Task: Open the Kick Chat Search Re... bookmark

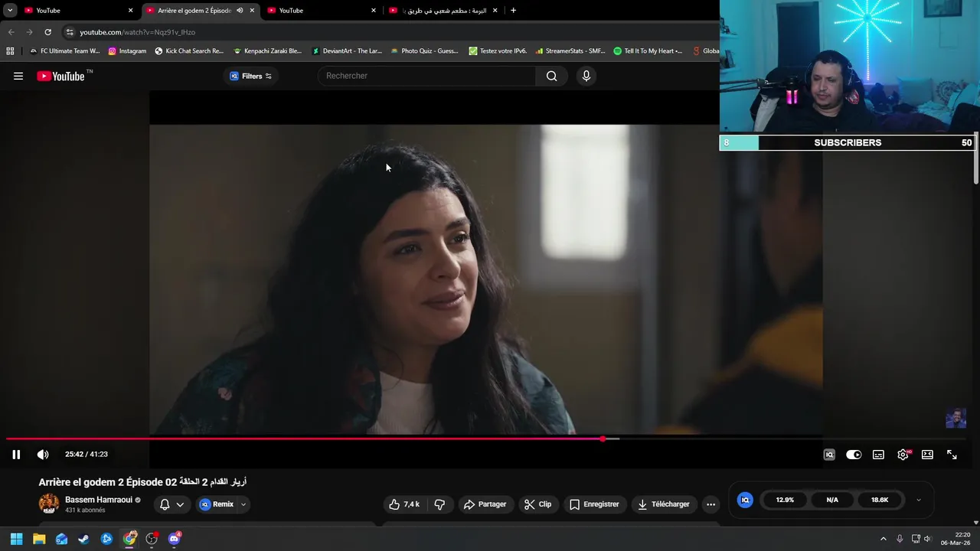Action: click(189, 51)
